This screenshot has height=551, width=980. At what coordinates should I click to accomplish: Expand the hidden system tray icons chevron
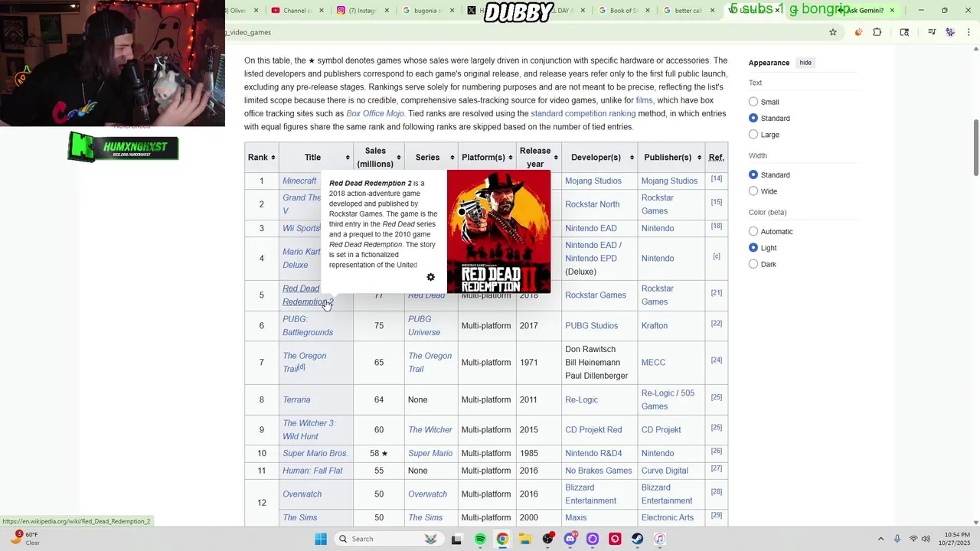click(x=880, y=539)
